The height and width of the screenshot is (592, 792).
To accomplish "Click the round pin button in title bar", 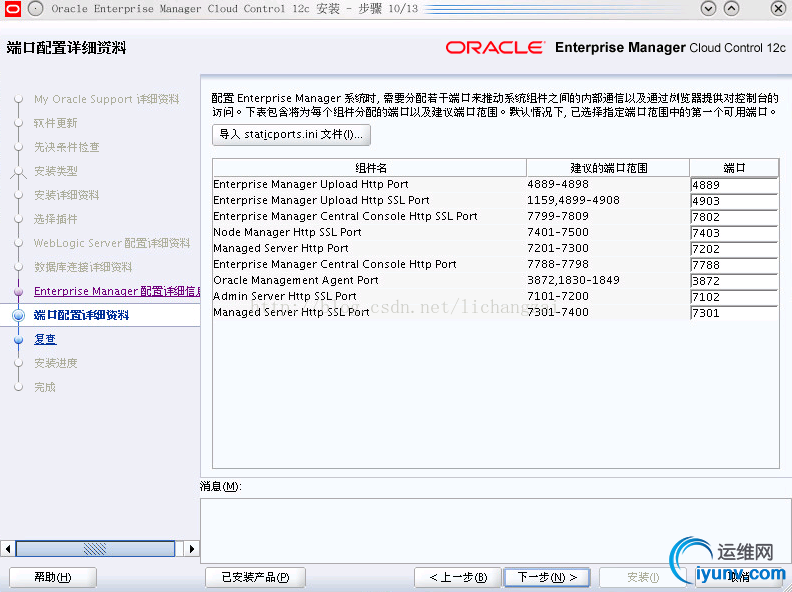I will coord(35,9).
